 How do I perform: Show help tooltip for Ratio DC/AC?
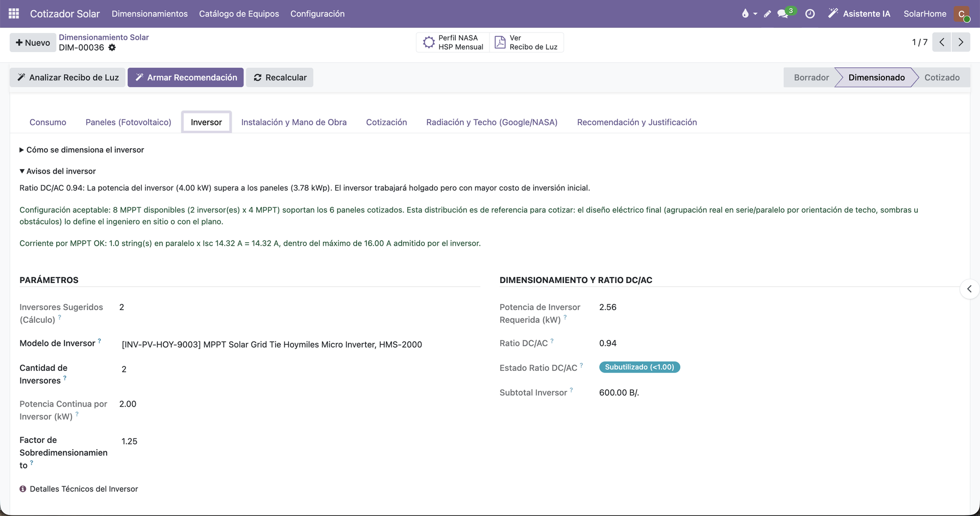[552, 341]
